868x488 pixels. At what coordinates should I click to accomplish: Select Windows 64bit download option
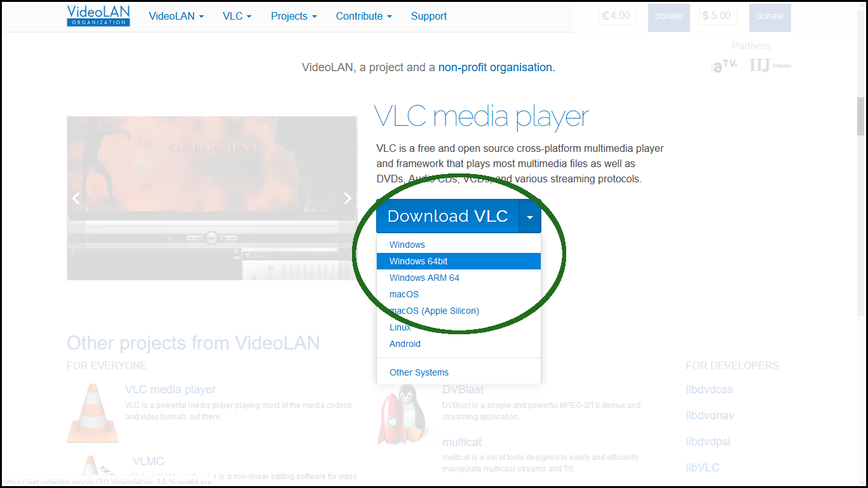[459, 261]
